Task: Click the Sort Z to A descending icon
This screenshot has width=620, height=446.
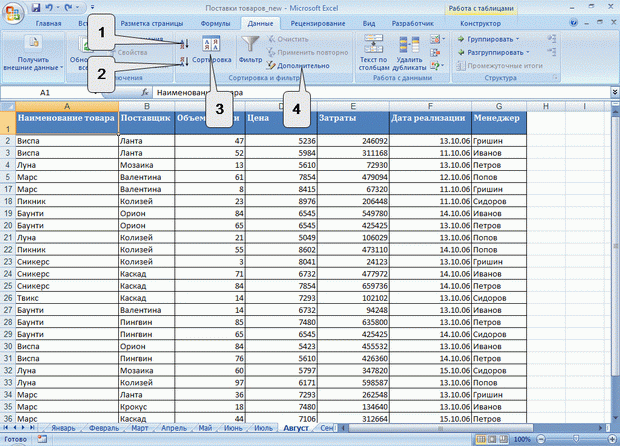Action: 184,61
